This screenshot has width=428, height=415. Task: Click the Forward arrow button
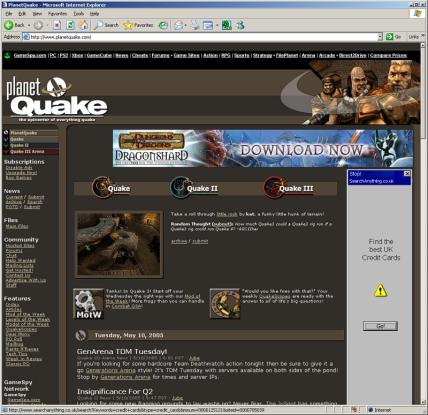(x=38, y=25)
